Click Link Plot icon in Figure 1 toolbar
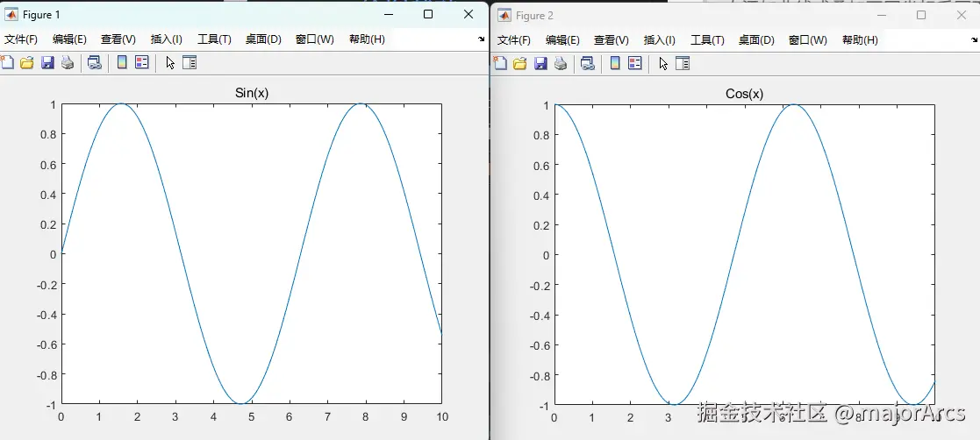This screenshot has width=980, height=440. [x=95, y=62]
